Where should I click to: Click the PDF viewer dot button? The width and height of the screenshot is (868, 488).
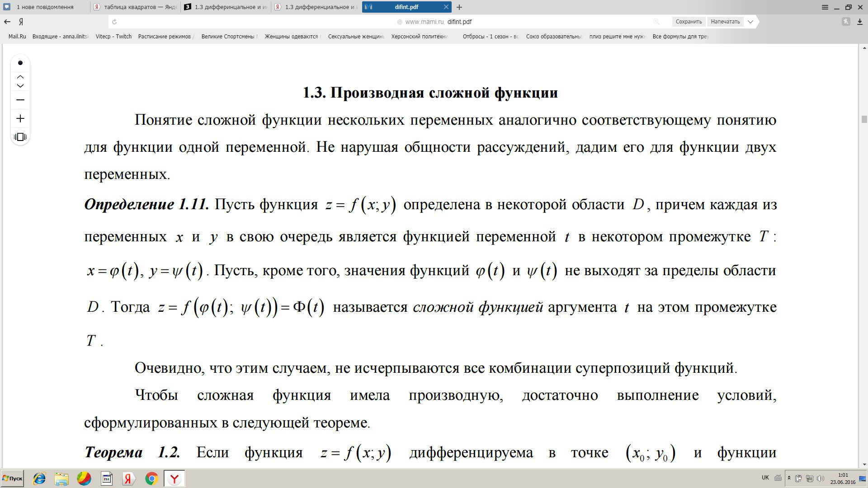[20, 63]
